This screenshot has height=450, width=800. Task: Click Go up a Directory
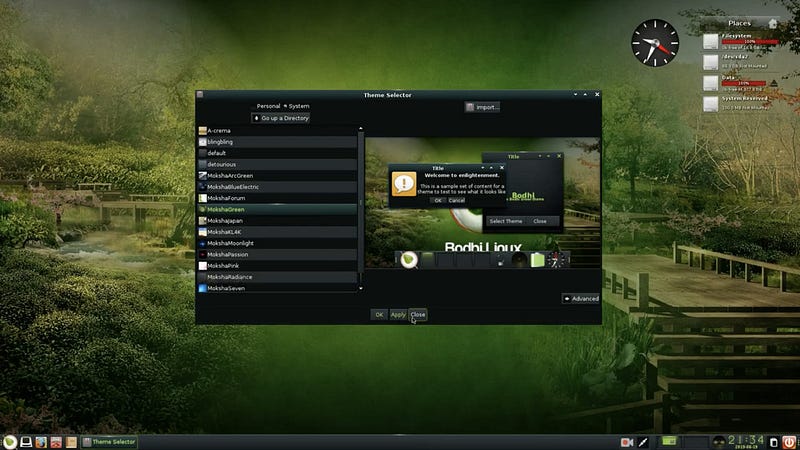pyautogui.click(x=281, y=118)
